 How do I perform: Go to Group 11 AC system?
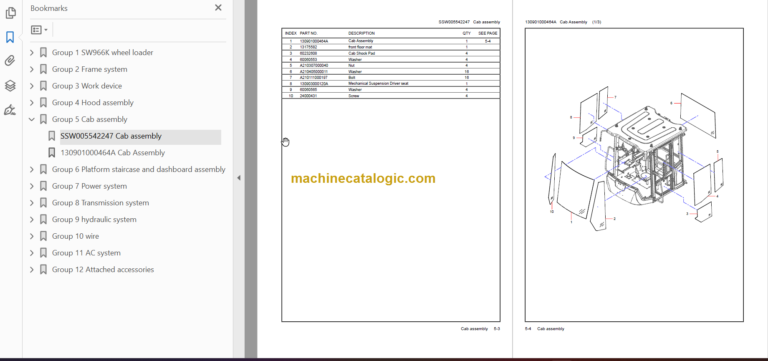click(86, 253)
